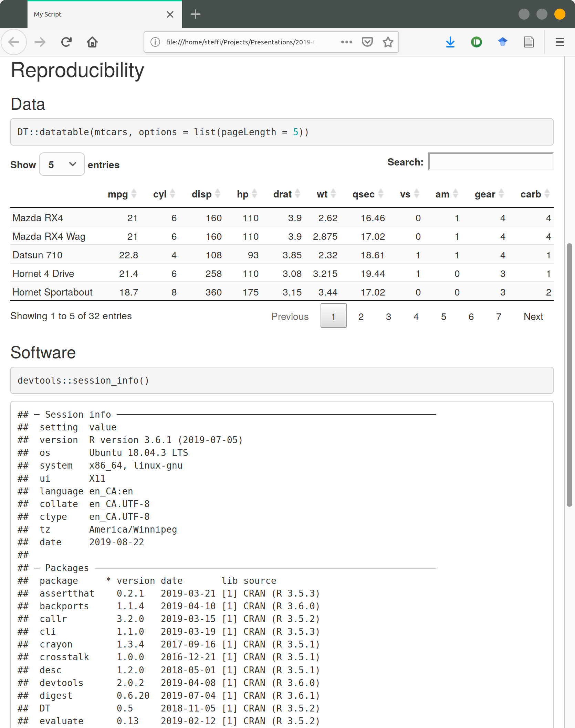575x728 pixels.
Task: Expand the Show entries dropdown
Action: click(62, 164)
